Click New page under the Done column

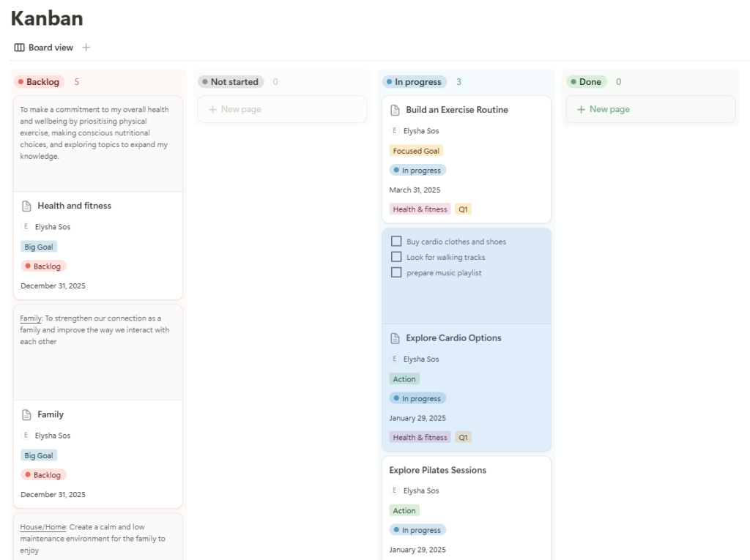tap(603, 108)
